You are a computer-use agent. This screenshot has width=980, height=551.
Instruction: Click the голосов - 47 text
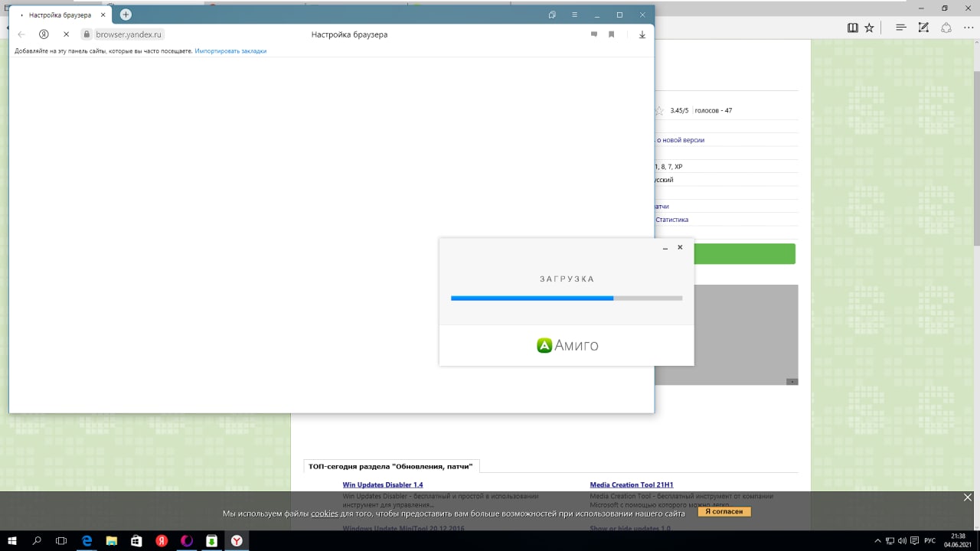(x=713, y=111)
